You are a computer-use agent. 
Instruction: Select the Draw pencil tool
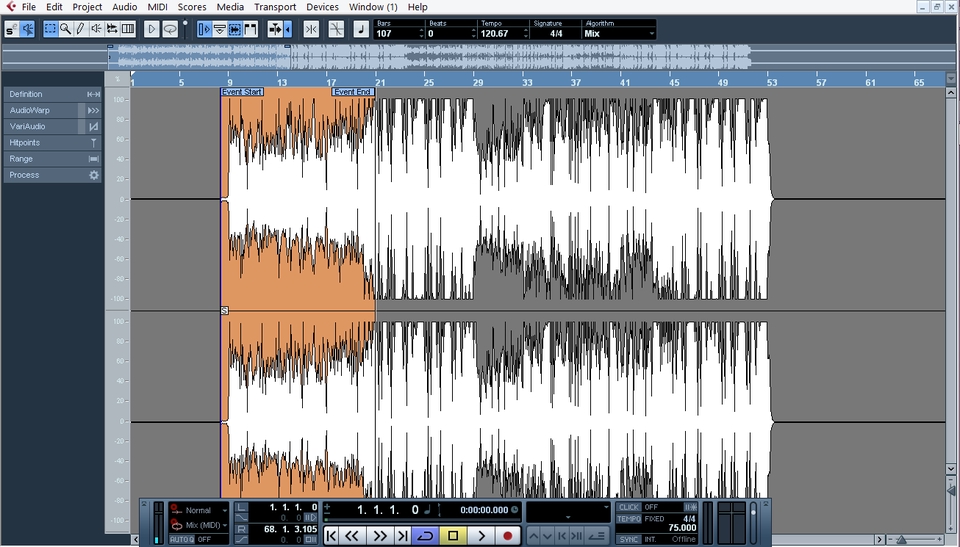tap(80, 29)
